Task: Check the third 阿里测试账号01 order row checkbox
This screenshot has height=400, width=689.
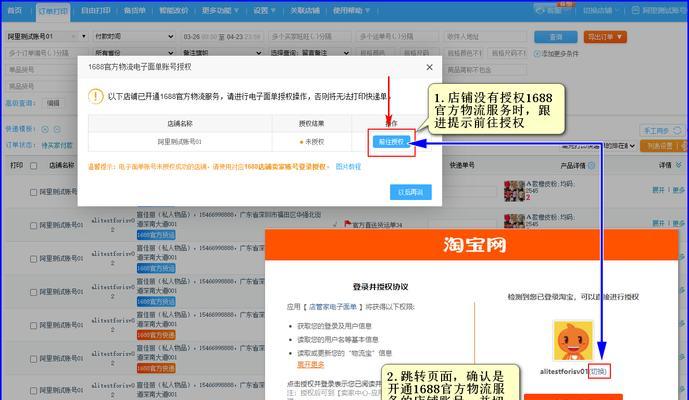Action: pos(33,259)
